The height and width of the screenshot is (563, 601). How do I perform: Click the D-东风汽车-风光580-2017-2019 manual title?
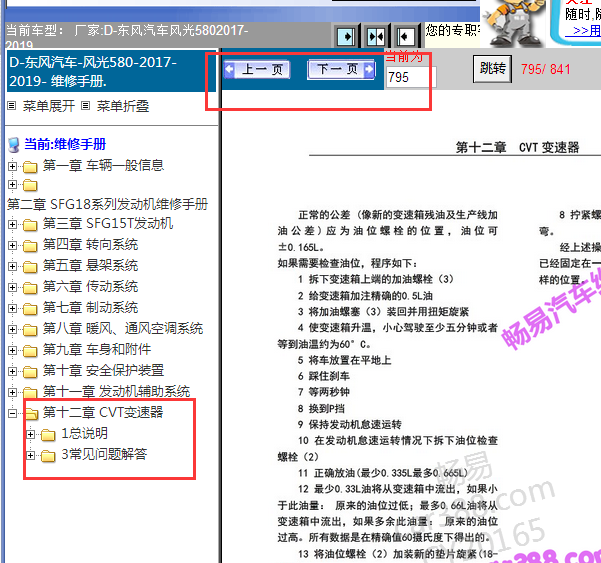point(111,72)
